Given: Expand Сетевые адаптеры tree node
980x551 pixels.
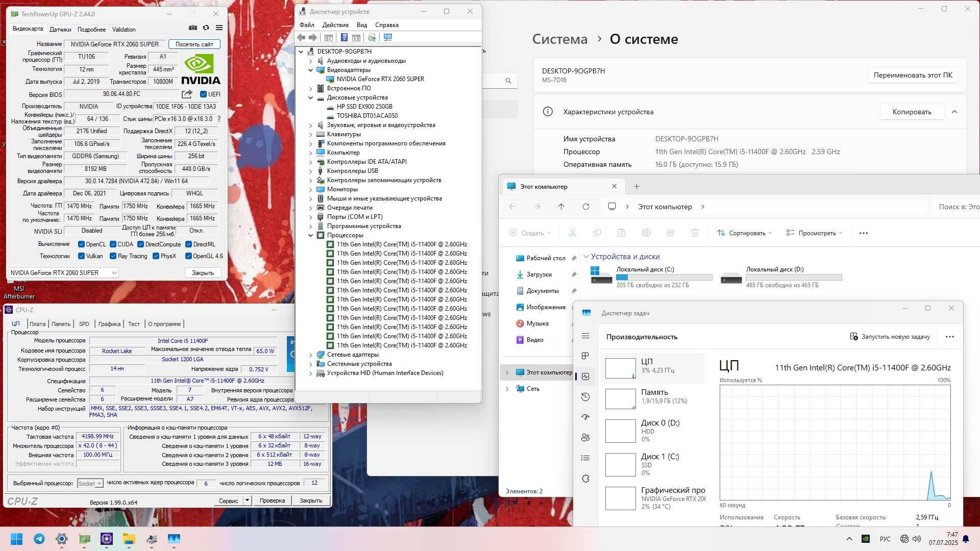Looking at the screenshot, I should tap(310, 355).
